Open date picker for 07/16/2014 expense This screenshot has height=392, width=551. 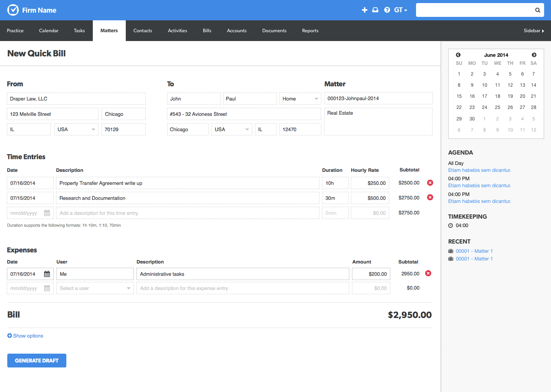tap(47, 274)
